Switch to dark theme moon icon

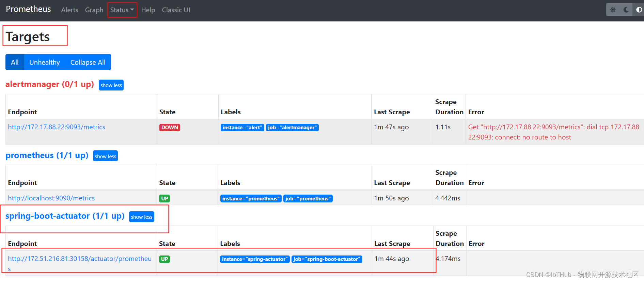click(x=626, y=10)
